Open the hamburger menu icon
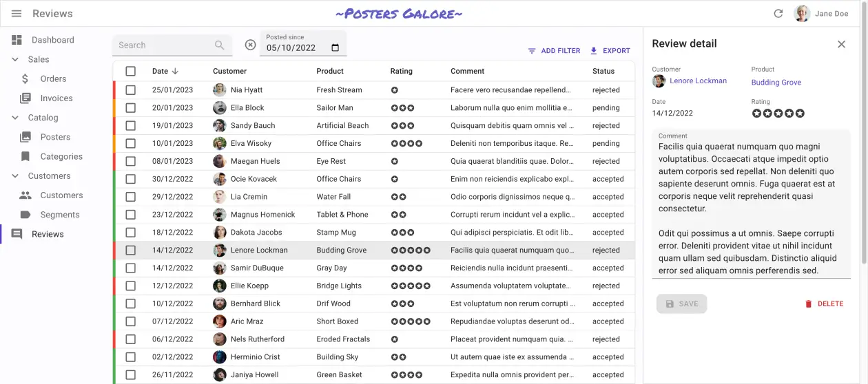The height and width of the screenshot is (384, 868). 17,14
